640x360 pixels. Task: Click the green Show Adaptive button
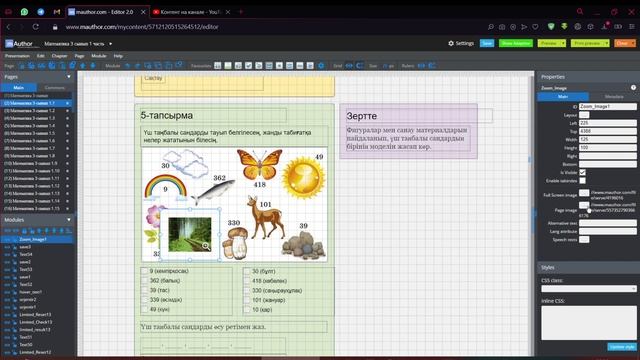pos(516,43)
